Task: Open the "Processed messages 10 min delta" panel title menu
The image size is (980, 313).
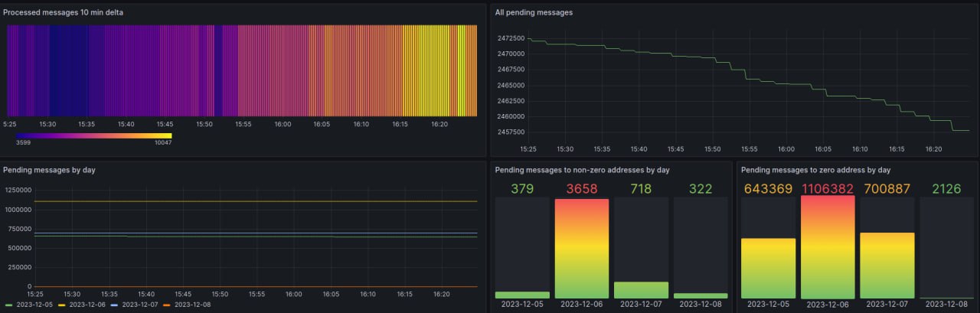Action: [x=63, y=12]
